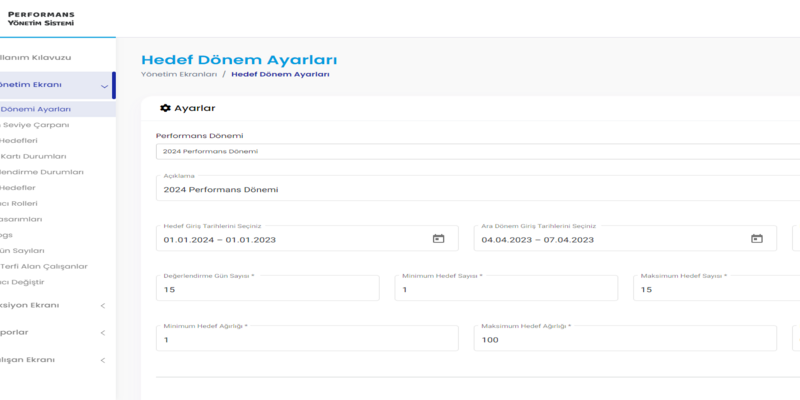Screen dimensions: 800x400
Task: Click the calendar icon for Hedef Giriş Tarihleri
Action: point(438,239)
